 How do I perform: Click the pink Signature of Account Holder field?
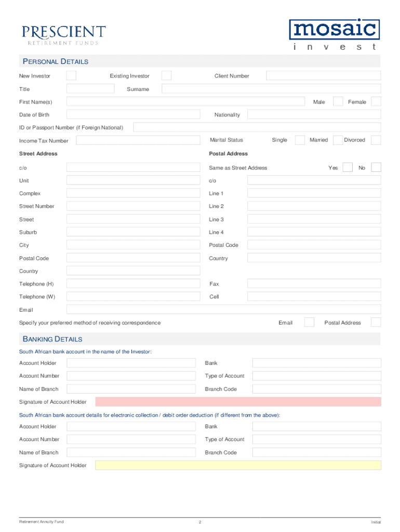point(238,402)
